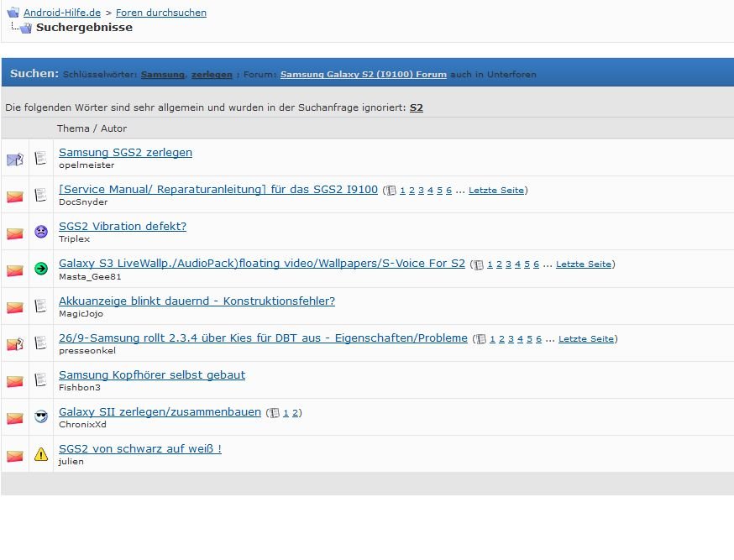Open Galaxy S3 LiveWallp./AudioPack thread

click(262, 264)
